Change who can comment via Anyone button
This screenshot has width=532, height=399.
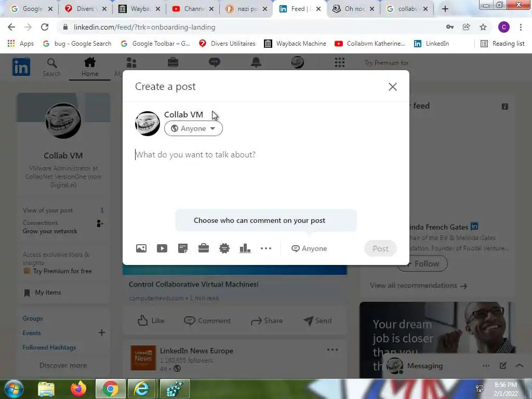pos(309,248)
